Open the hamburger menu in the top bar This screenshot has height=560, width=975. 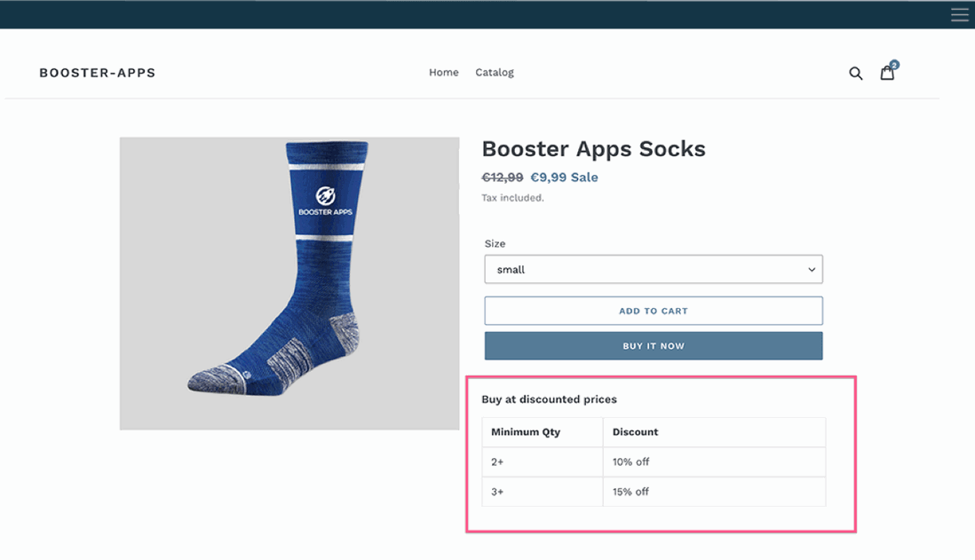point(959,14)
